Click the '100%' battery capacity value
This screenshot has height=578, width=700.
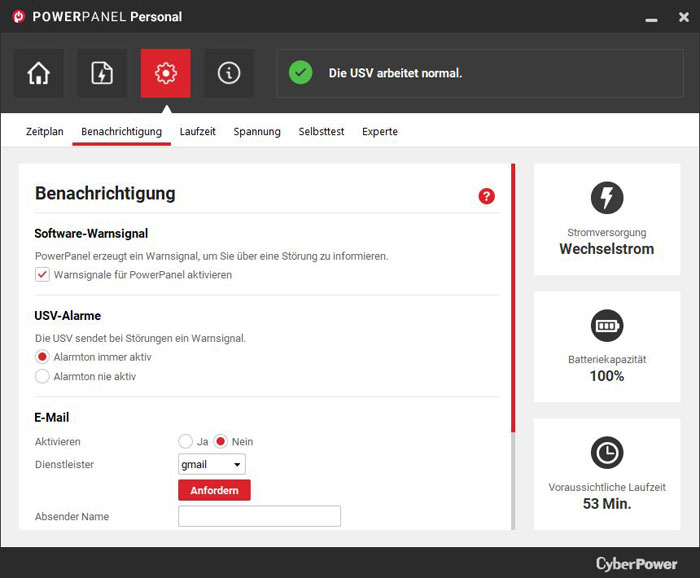point(607,376)
